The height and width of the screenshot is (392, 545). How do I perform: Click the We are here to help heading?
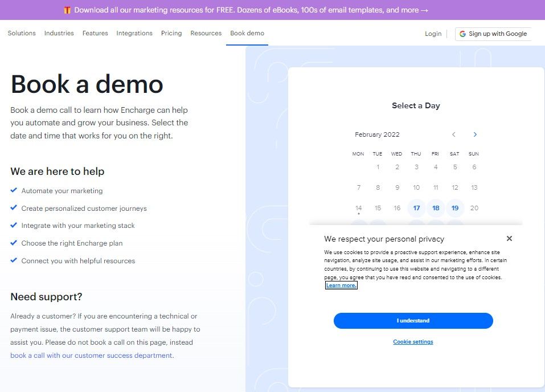tap(58, 171)
